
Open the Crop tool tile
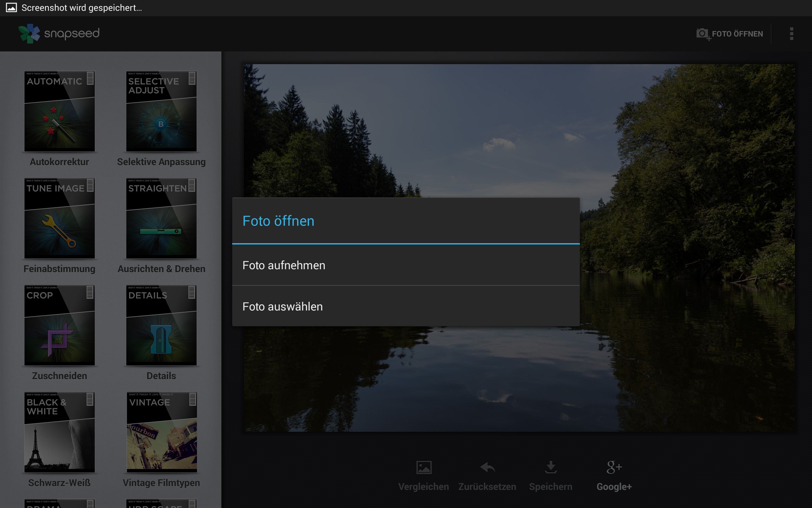[x=59, y=325]
